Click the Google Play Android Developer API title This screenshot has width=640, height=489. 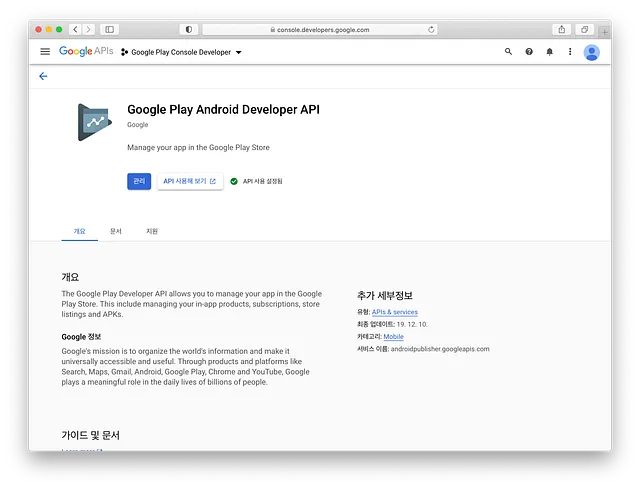point(223,109)
